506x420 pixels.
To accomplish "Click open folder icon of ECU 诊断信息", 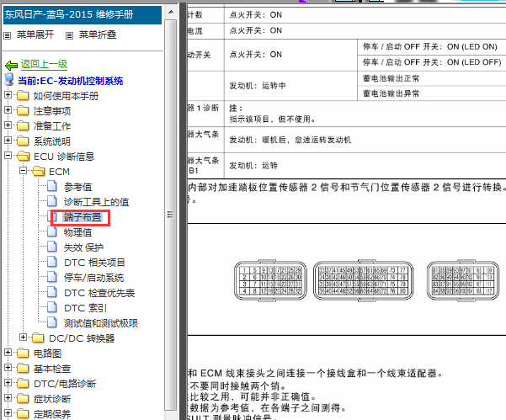I will tap(24, 156).
